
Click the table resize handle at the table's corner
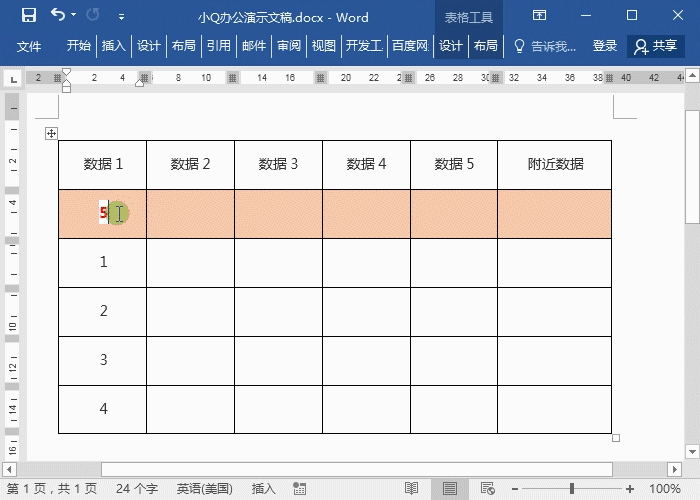pyautogui.click(x=616, y=438)
